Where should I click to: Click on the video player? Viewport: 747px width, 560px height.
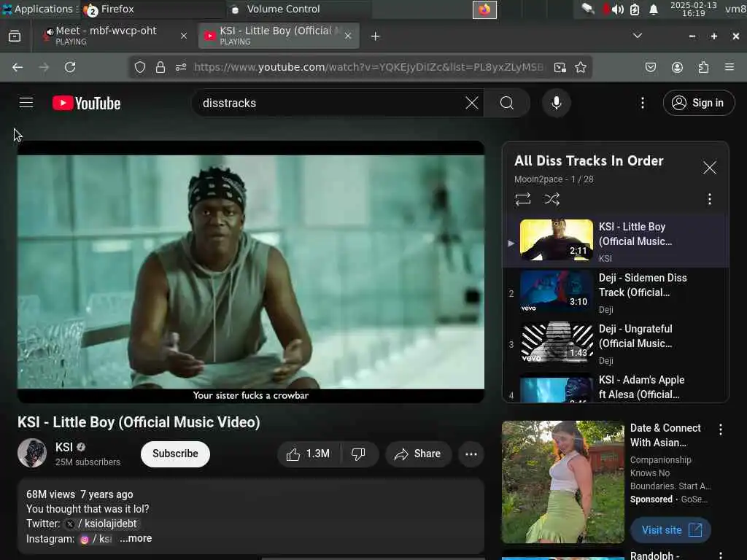click(251, 271)
